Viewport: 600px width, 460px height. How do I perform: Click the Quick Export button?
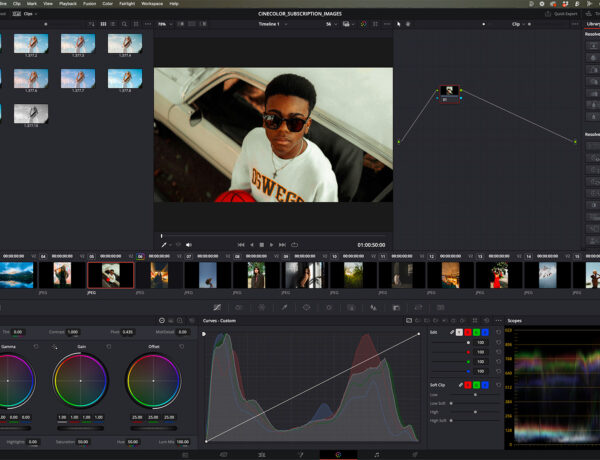[563, 13]
